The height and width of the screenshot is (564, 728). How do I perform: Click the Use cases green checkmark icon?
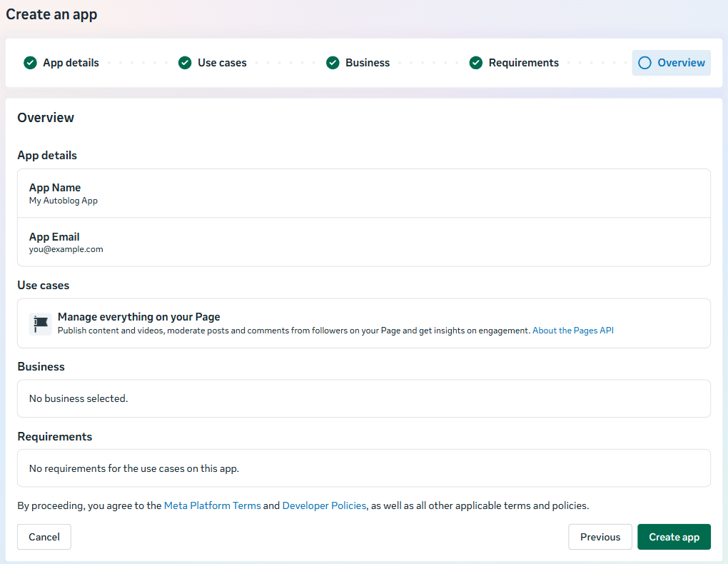185,63
